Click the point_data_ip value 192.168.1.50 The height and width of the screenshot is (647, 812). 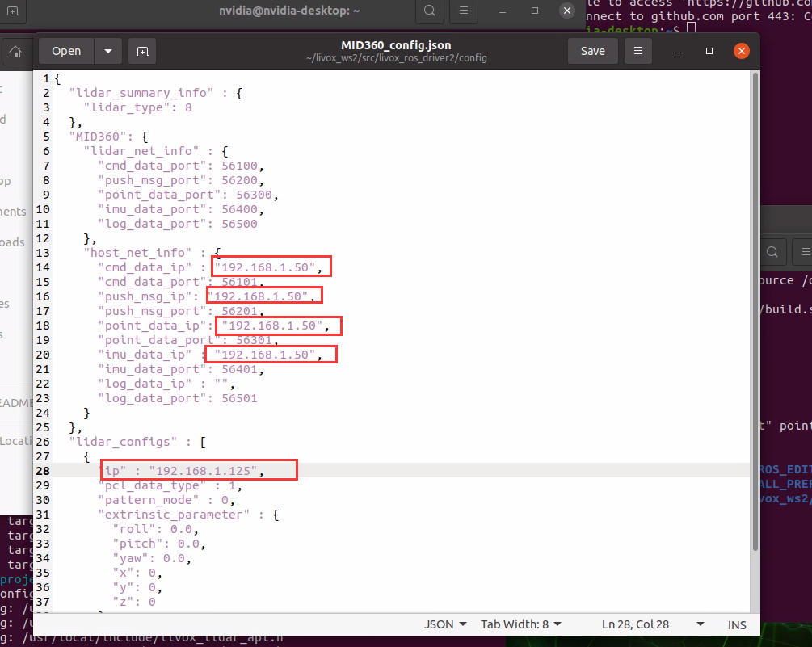[272, 326]
